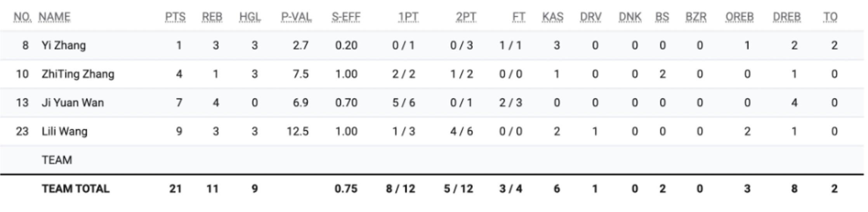Click the FT column header

(x=519, y=17)
